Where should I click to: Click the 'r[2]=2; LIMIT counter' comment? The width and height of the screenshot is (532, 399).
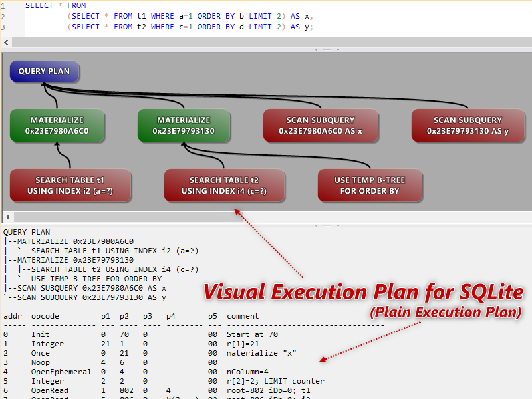click(275, 381)
